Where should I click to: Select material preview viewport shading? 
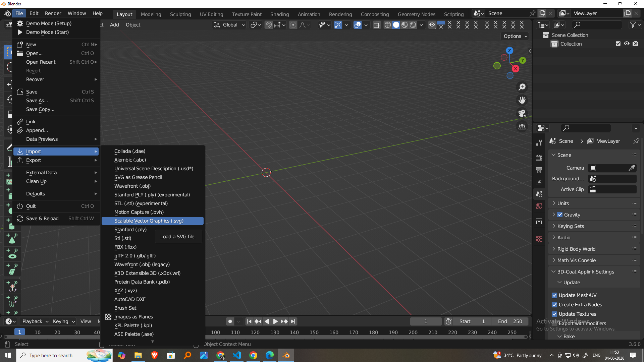click(405, 25)
